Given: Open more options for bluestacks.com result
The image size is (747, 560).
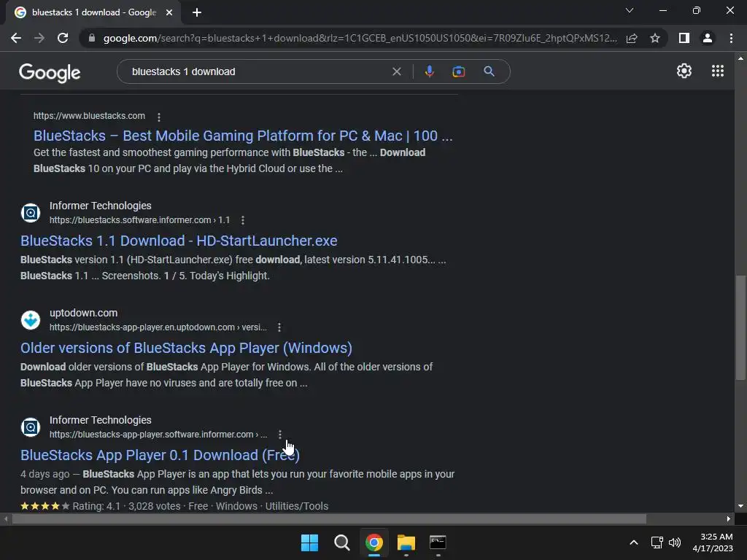Looking at the screenshot, I should pos(158,117).
